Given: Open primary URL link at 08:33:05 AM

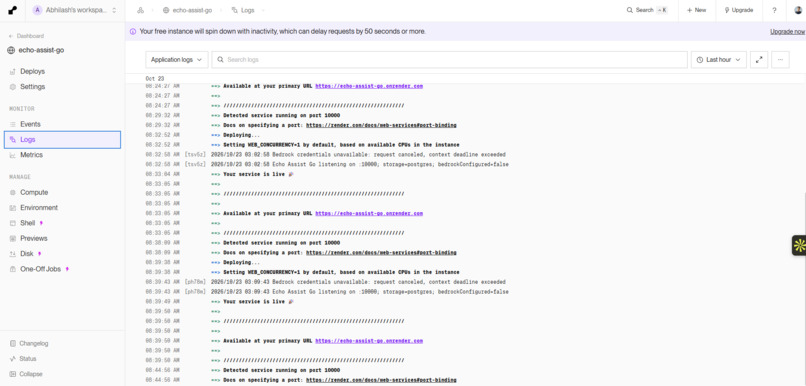Looking at the screenshot, I should click(x=369, y=213).
